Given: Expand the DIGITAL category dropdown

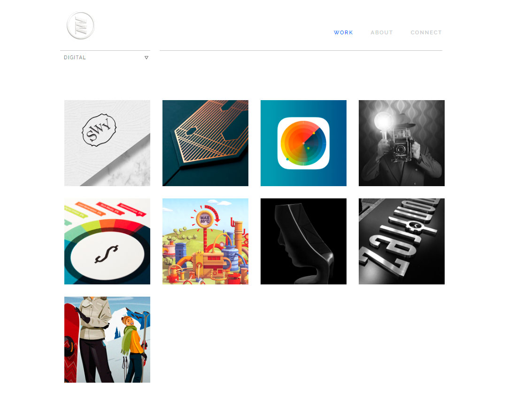Looking at the screenshot, I should tap(105, 57).
